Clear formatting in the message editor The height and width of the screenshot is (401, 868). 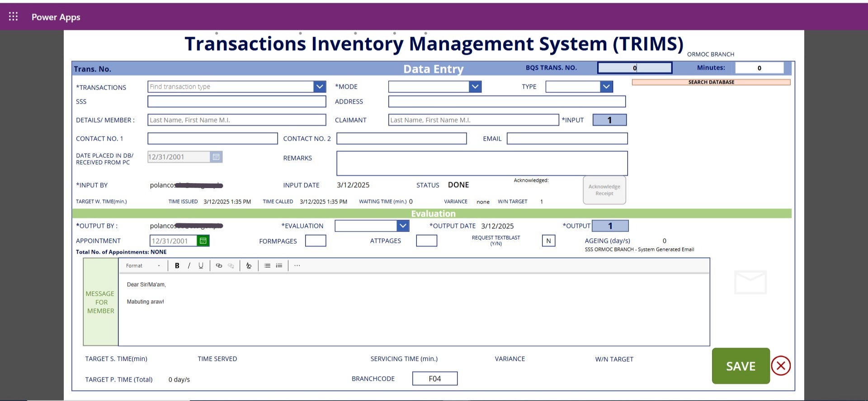[x=249, y=266]
